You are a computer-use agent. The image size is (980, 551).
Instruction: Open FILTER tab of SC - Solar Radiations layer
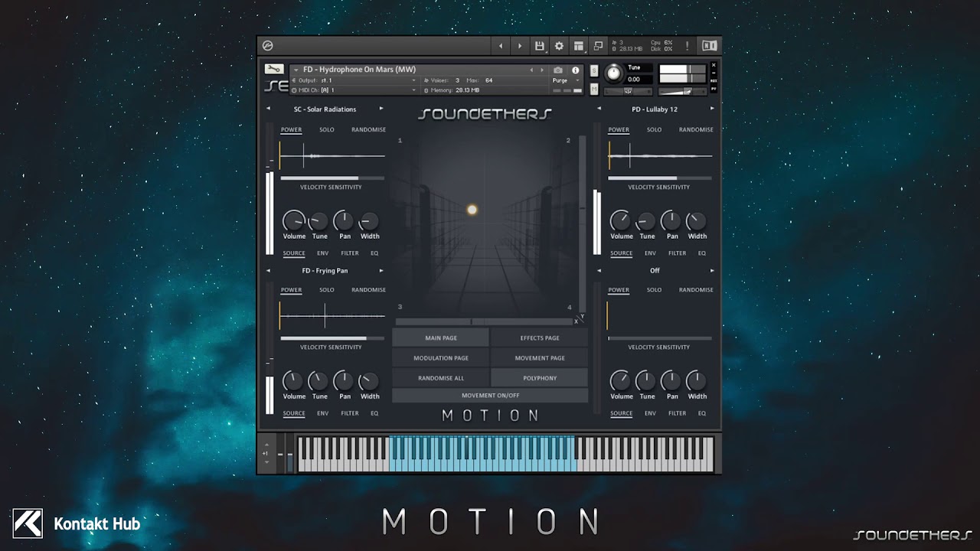350,253
